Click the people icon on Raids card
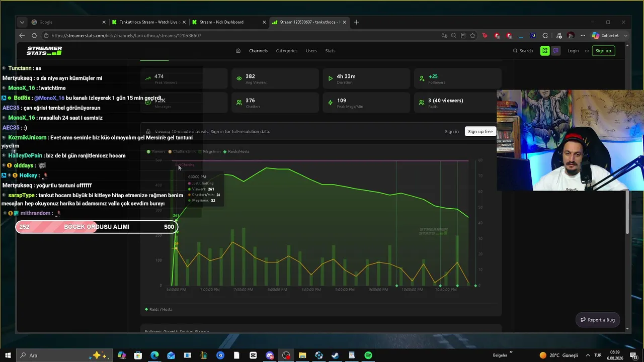 pyautogui.click(x=422, y=103)
